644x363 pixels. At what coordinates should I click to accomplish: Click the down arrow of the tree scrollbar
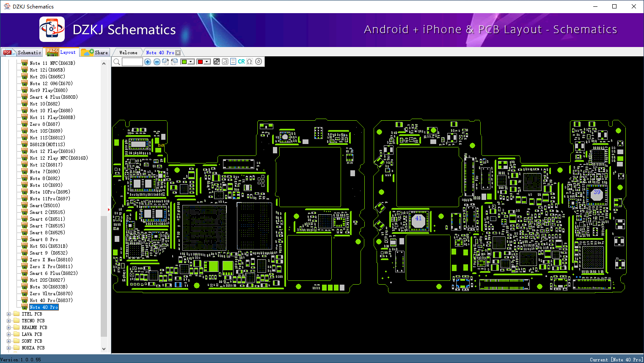104,349
